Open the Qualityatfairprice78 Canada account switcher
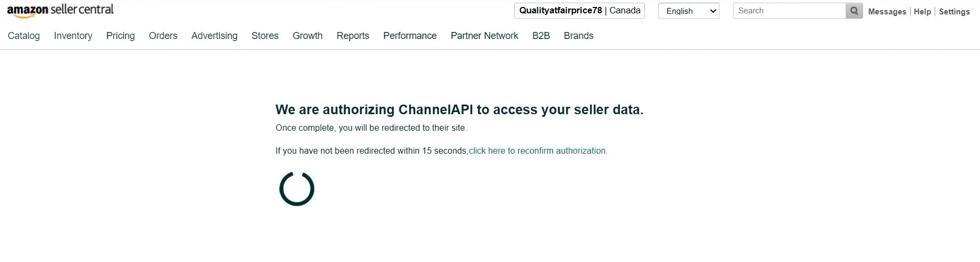The image size is (980, 262). point(579,11)
